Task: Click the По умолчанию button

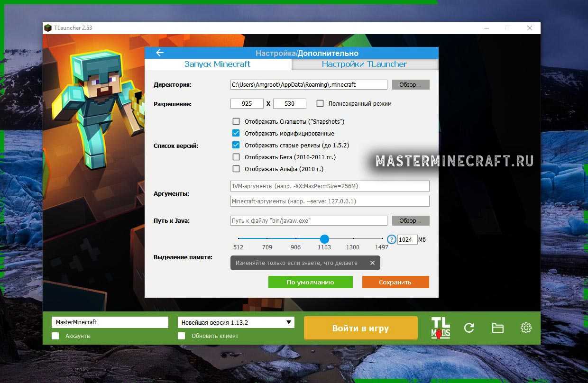Action: [x=311, y=282]
